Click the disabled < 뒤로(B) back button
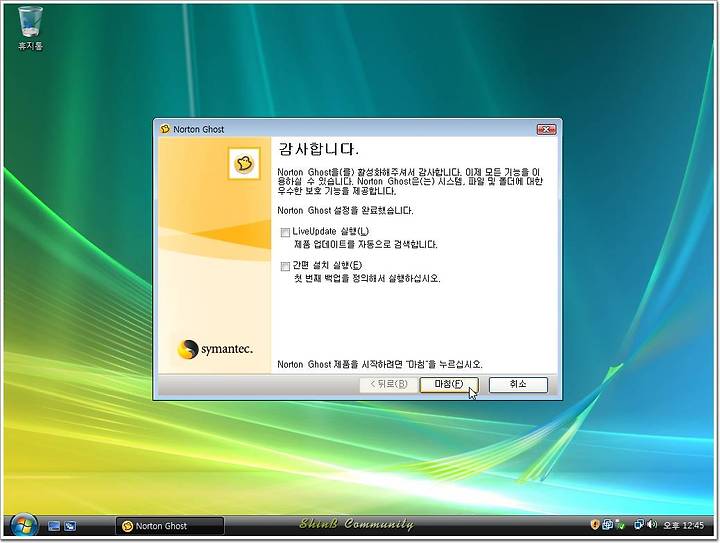720x543 pixels. pyautogui.click(x=388, y=385)
